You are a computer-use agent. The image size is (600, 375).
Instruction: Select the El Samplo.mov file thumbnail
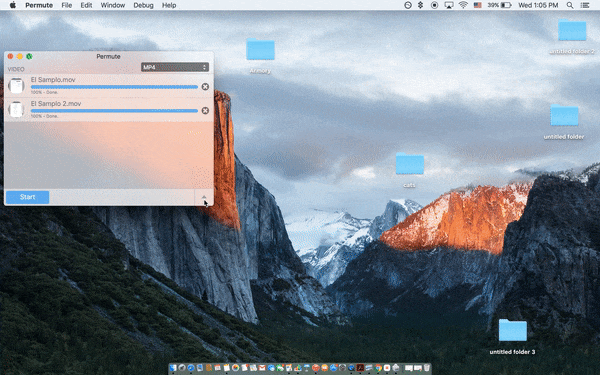(16, 86)
